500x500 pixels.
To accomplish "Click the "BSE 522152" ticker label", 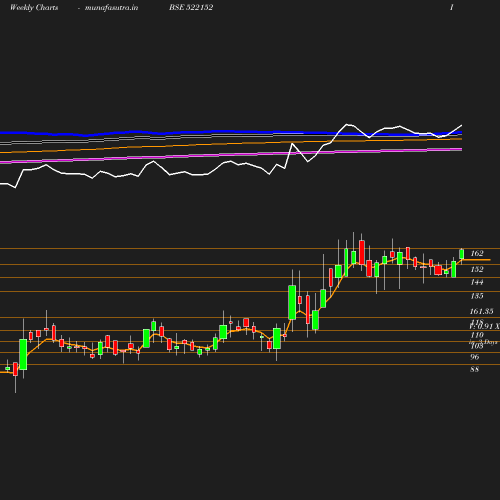I will (191, 7).
